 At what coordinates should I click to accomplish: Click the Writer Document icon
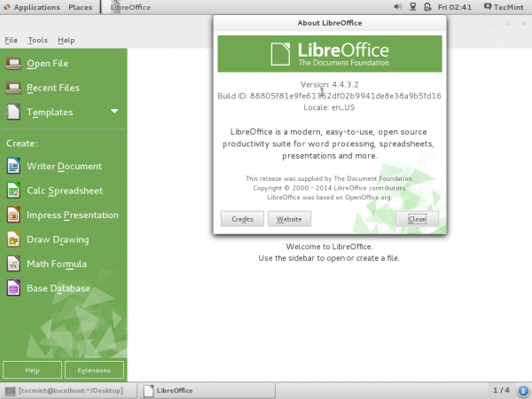pos(13,166)
